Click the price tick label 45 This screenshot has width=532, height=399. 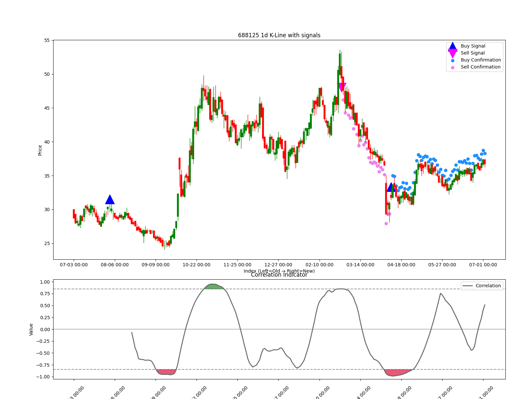pos(47,108)
